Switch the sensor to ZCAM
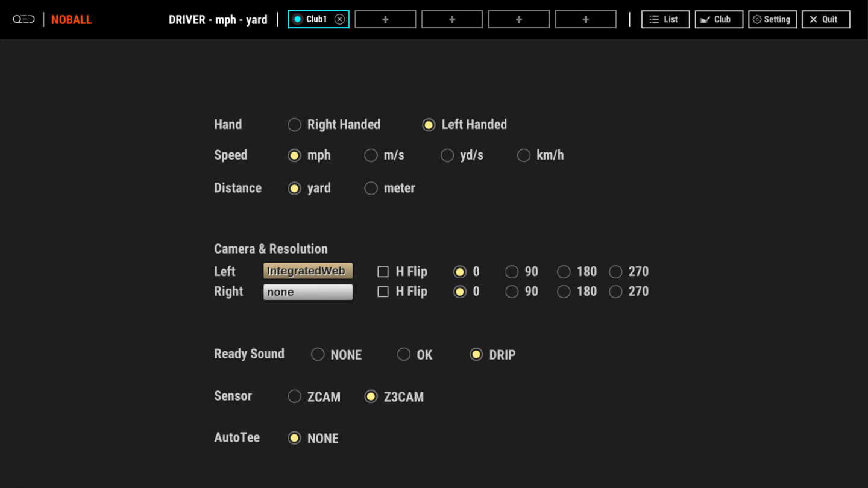The image size is (868, 488). [x=294, y=396]
